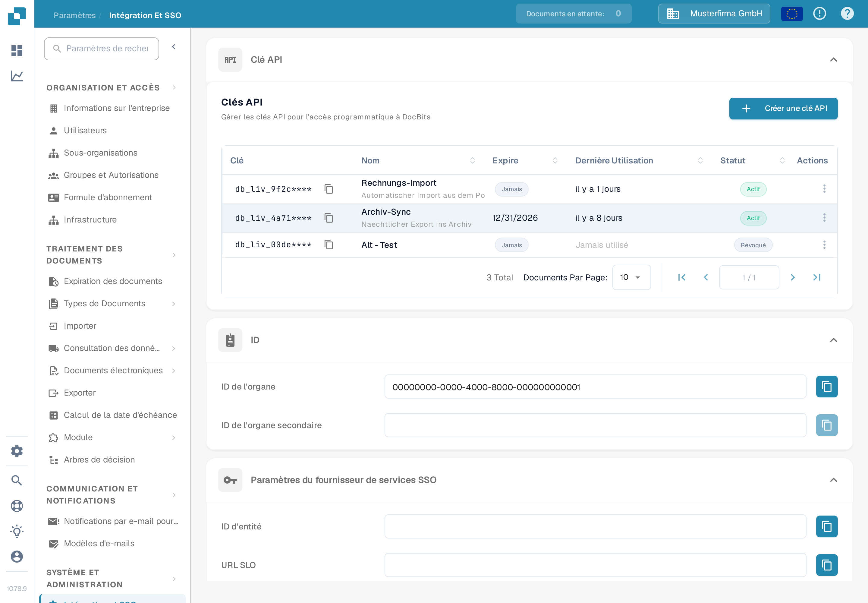Copy the db_liv_4a71 API key
This screenshot has width=868, height=603.
point(329,218)
